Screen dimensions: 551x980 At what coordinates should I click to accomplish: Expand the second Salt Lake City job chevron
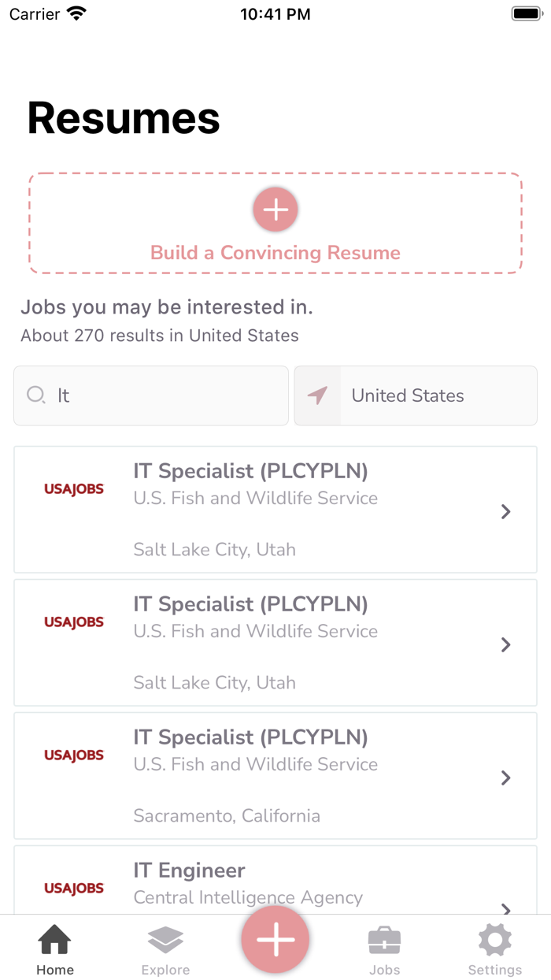pos(505,644)
